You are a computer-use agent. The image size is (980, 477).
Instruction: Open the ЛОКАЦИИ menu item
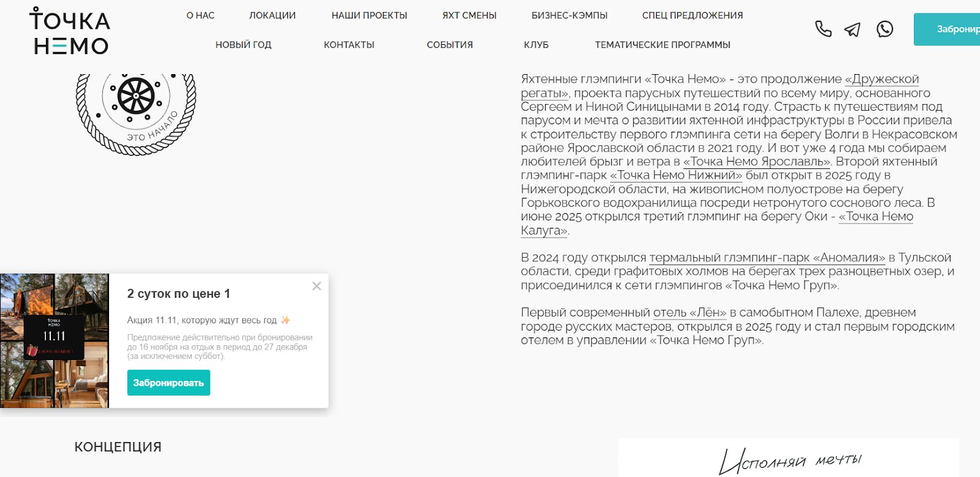(272, 15)
